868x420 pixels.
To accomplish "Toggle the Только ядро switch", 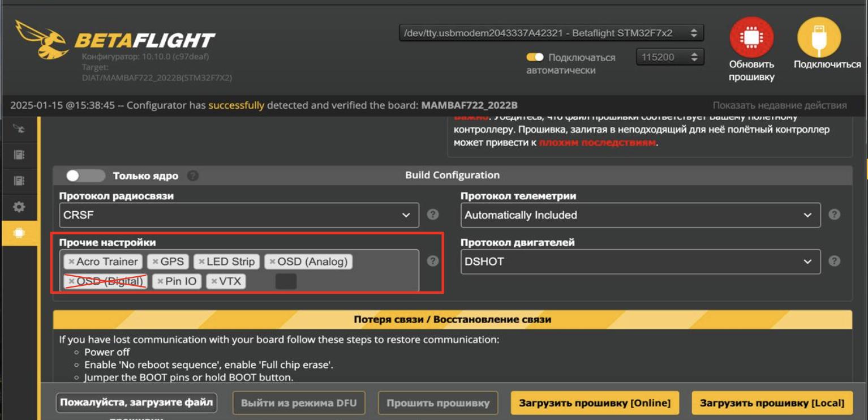I will [x=85, y=175].
